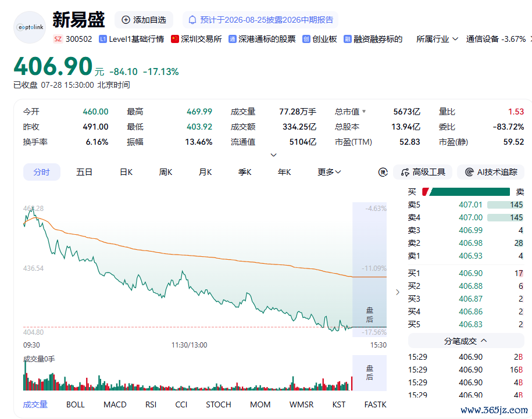Click the 买2 406.88 order row
This screenshot has height=419, width=532.
click(466, 286)
